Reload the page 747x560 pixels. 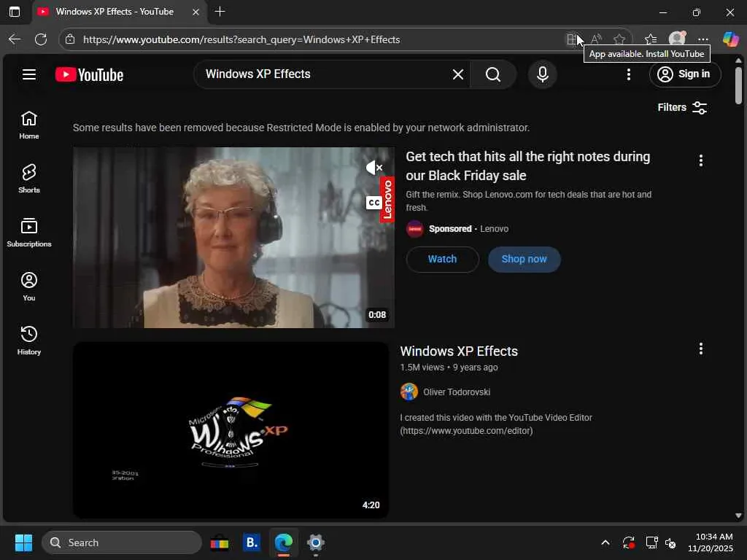(41, 39)
